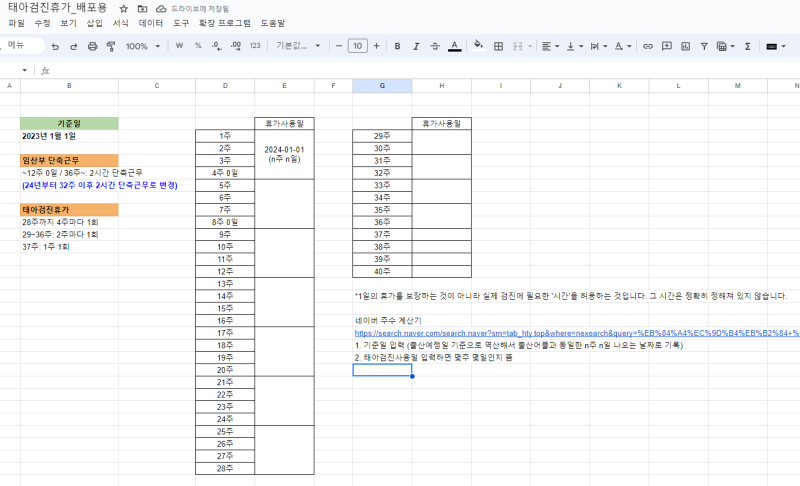800x486 pixels.
Task: Select column D header
Action: click(x=225, y=86)
